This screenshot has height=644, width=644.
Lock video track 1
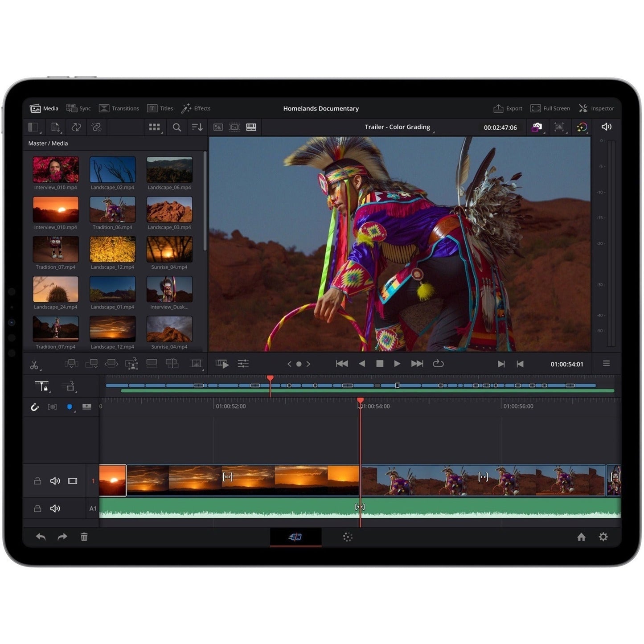(37, 480)
